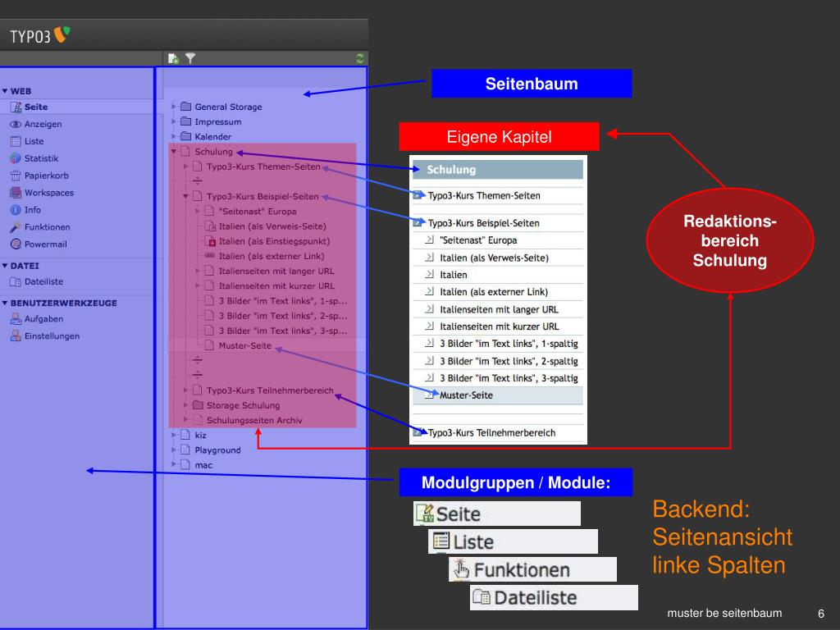Refresh the page tree with green icon
Image resolution: width=840 pixels, height=630 pixels.
tap(360, 58)
